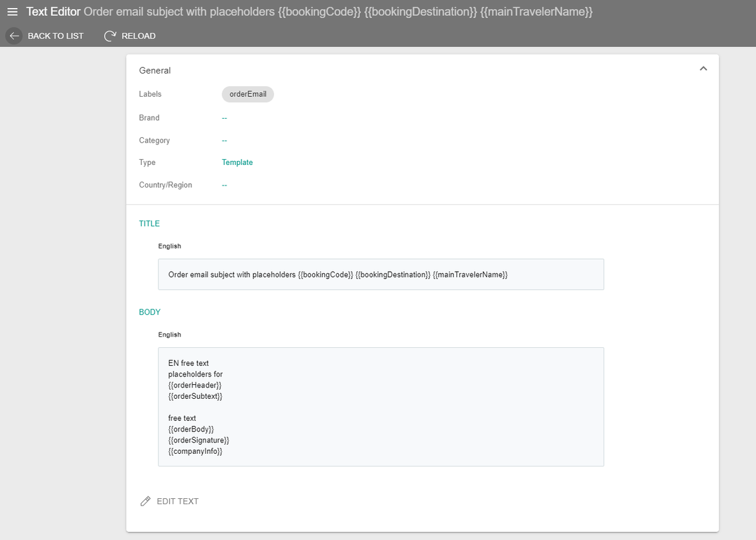Click the Category value dashes
The height and width of the screenshot is (540, 756).
click(224, 140)
